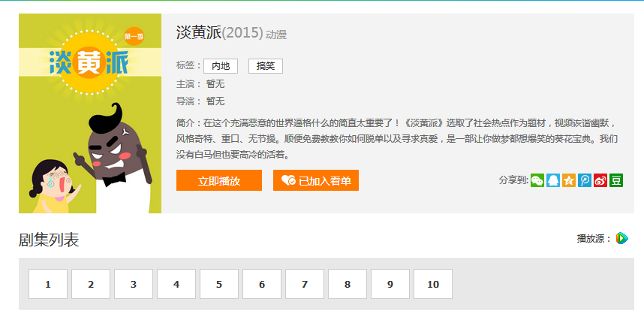Open episode 5
Screen dimensions: 644x317
tap(219, 284)
